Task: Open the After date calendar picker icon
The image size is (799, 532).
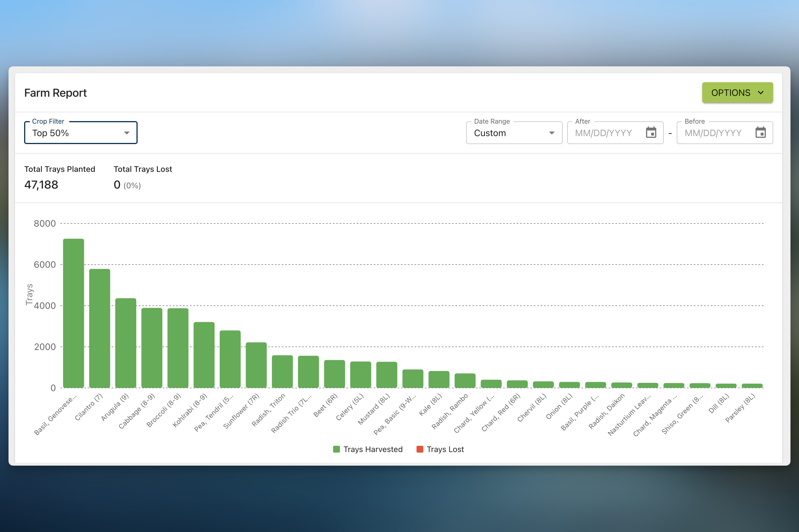Action: click(x=651, y=133)
